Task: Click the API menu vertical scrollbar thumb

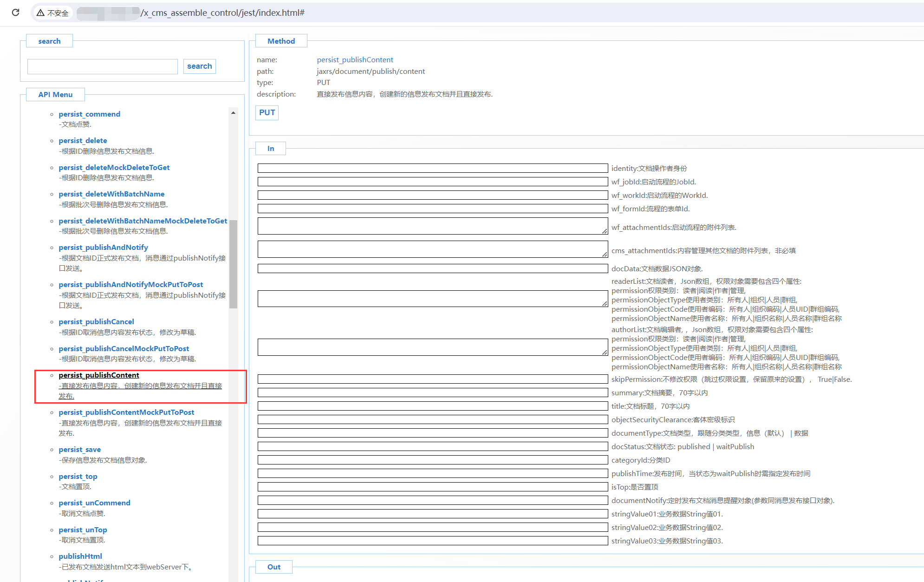Action: 233,264
